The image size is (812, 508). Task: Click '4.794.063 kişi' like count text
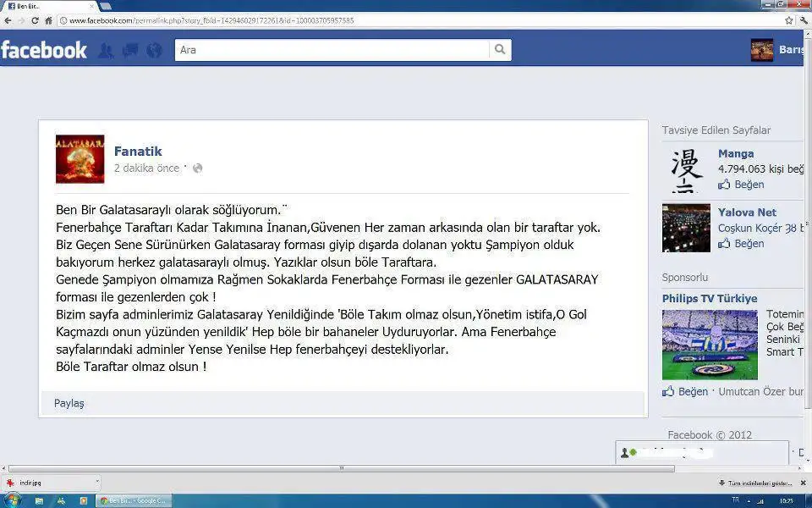(751, 169)
